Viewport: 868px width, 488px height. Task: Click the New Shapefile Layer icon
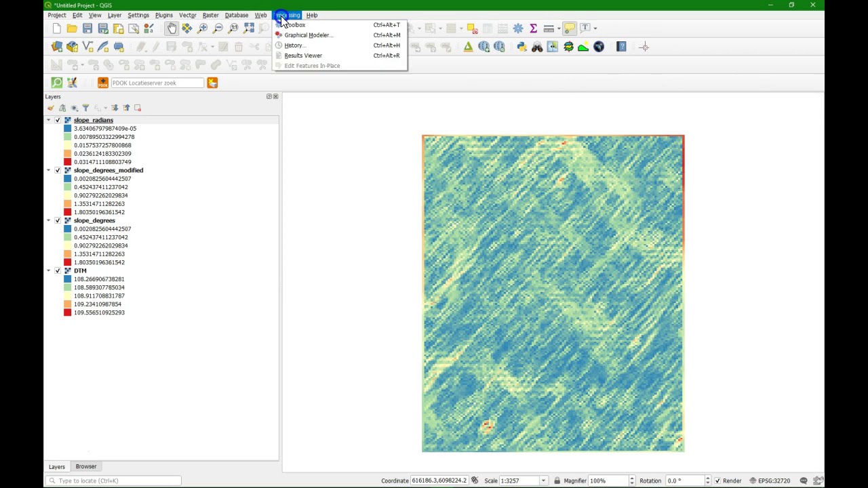[x=87, y=47]
